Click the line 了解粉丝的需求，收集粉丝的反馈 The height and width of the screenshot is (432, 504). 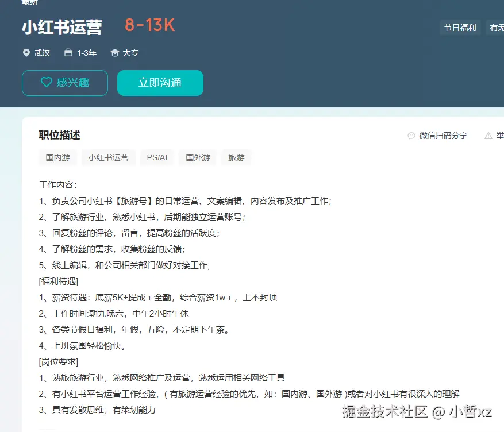[112, 249]
